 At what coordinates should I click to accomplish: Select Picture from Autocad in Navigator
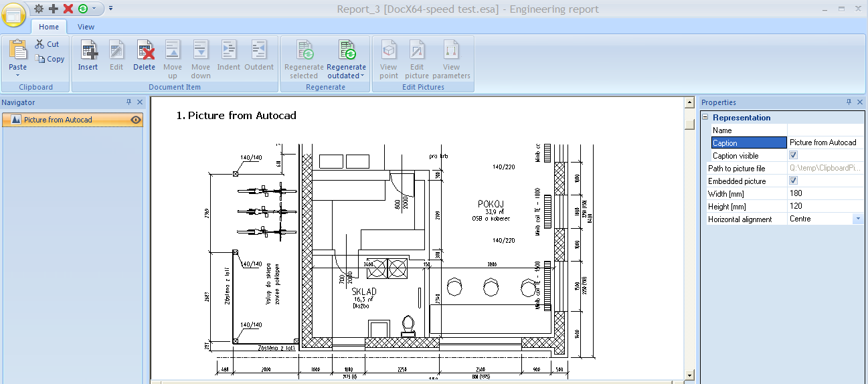click(x=58, y=120)
